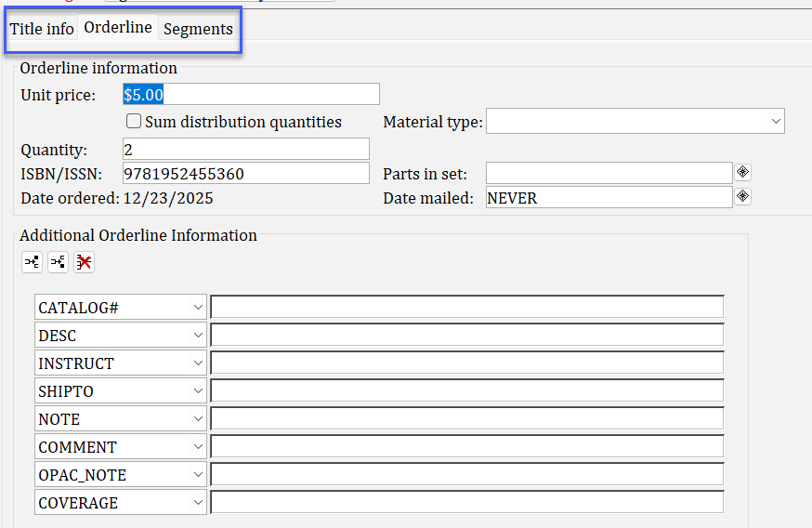Expand the OPAC_NOTE entry type dropdown
812x528 pixels.
pos(198,475)
